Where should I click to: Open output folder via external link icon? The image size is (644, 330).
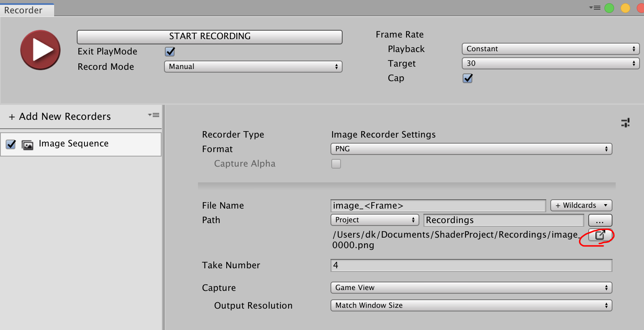600,235
